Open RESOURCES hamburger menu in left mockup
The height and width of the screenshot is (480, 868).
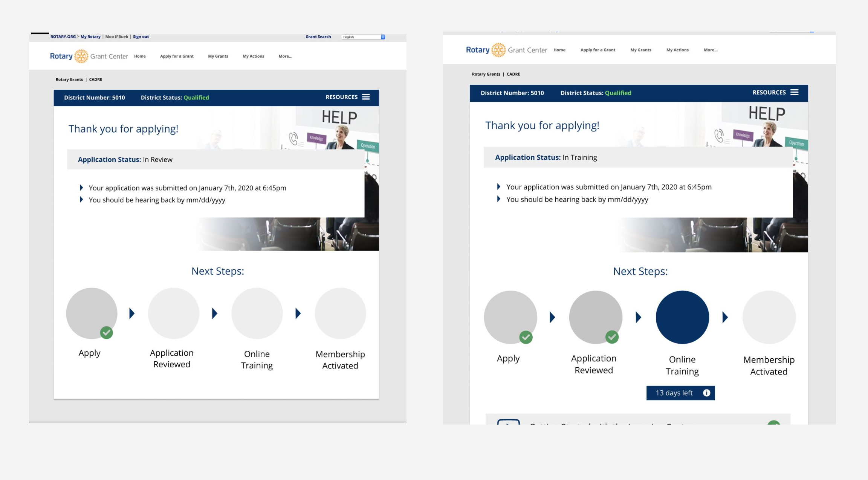365,97
